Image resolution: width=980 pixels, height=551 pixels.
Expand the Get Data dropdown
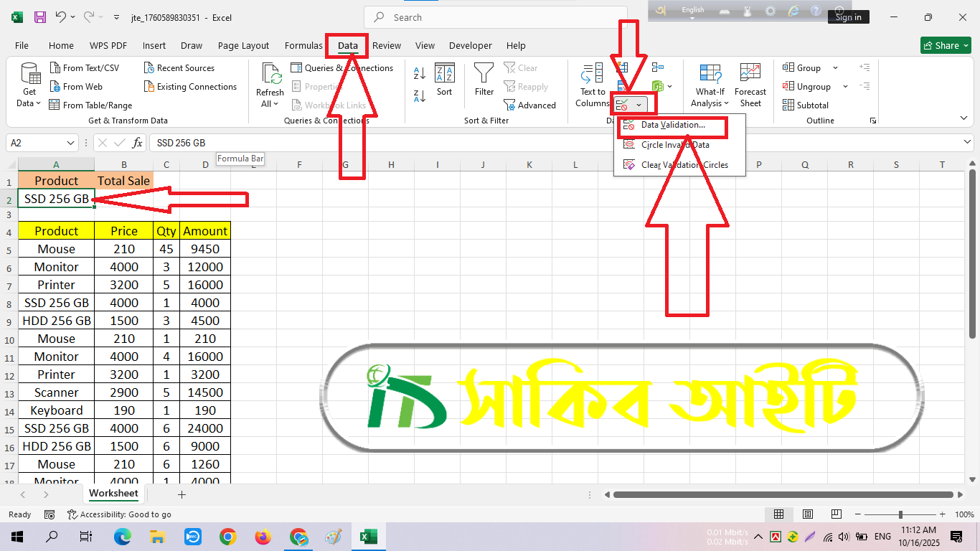click(x=29, y=86)
